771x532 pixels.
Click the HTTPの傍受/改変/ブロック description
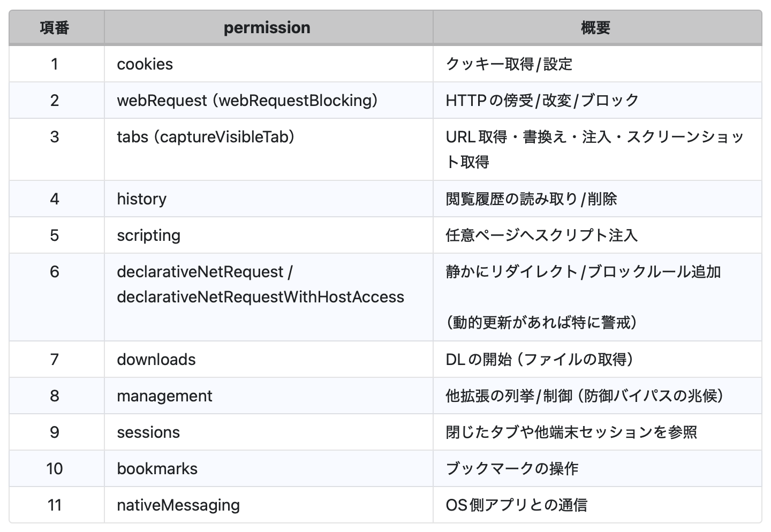click(542, 101)
